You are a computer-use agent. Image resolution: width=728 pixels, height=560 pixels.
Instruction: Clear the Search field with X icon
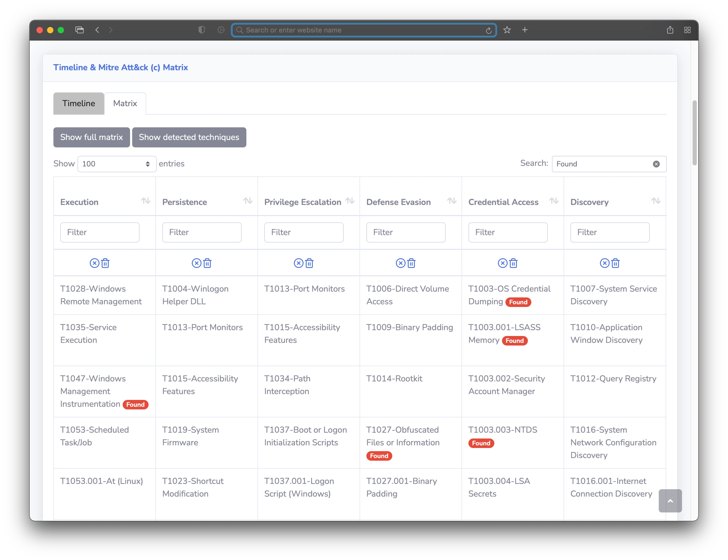pos(656,164)
